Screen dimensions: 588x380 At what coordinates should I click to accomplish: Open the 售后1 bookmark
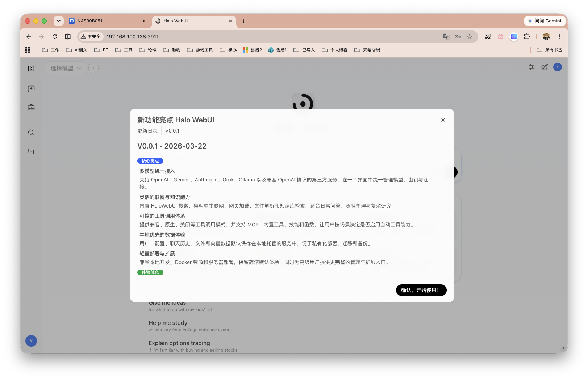point(278,50)
